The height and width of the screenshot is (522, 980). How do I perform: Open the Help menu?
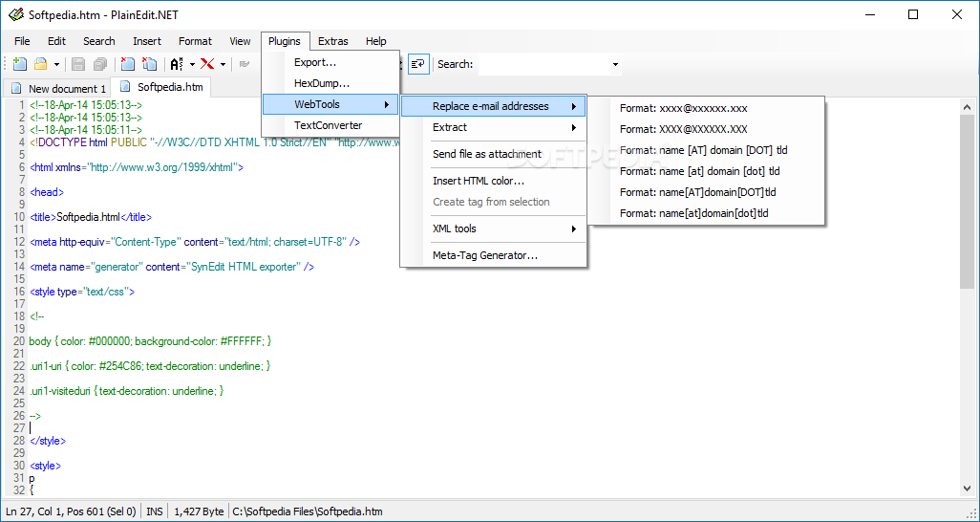(375, 41)
